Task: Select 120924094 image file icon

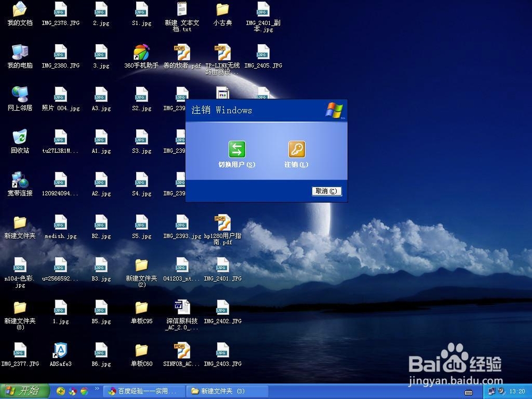Action: point(61,180)
